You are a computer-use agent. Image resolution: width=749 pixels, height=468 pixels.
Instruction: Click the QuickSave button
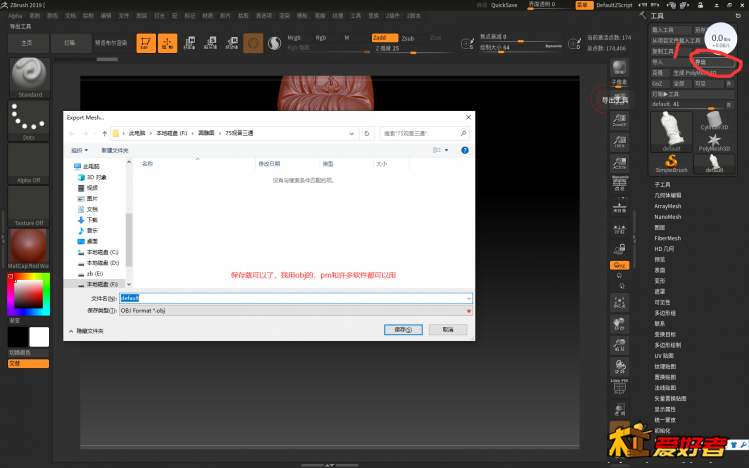504,5
